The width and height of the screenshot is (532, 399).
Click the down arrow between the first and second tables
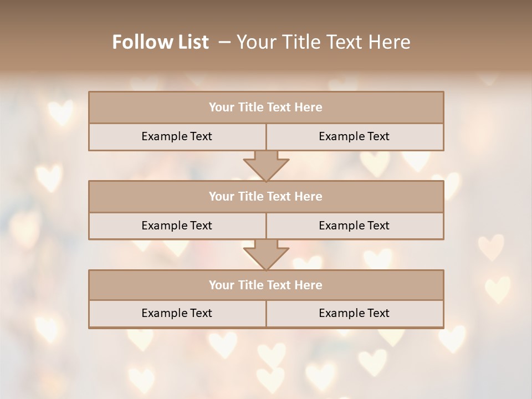tap(266, 166)
